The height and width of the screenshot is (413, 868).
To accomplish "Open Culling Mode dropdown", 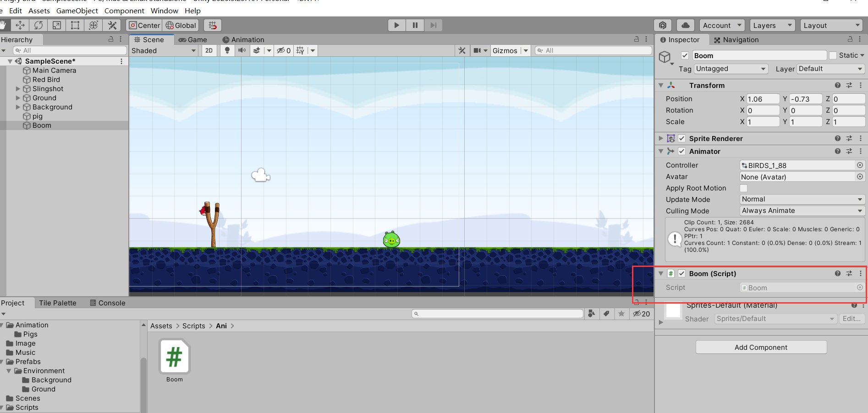I will coord(802,211).
